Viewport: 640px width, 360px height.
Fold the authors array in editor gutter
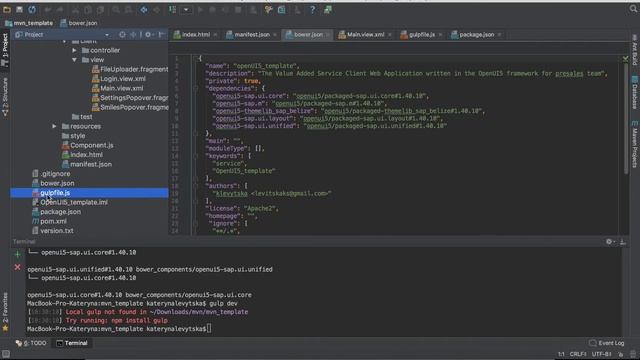coord(195,186)
